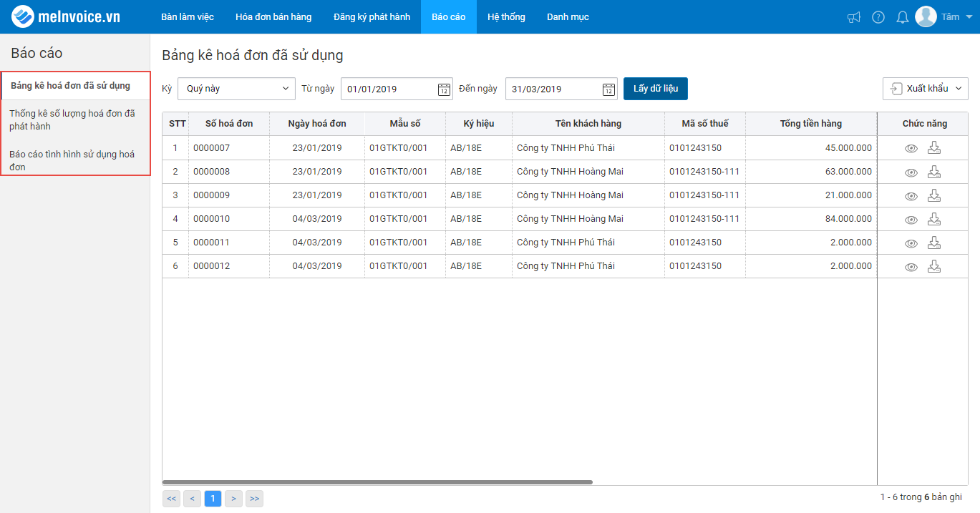This screenshot has height=513, width=980.
Task: Open Báo cáo tình hình sử dụng hoá đơn
Action: (x=72, y=160)
